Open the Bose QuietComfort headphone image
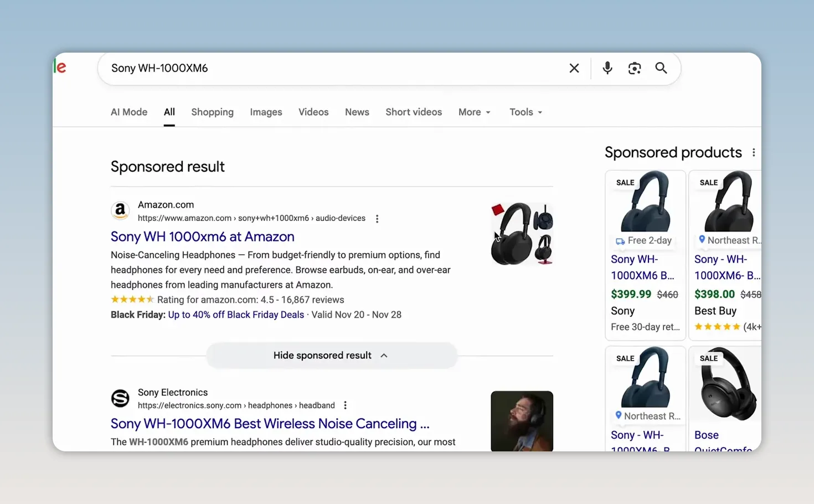Screen dimensions: 814x504 (x=728, y=385)
